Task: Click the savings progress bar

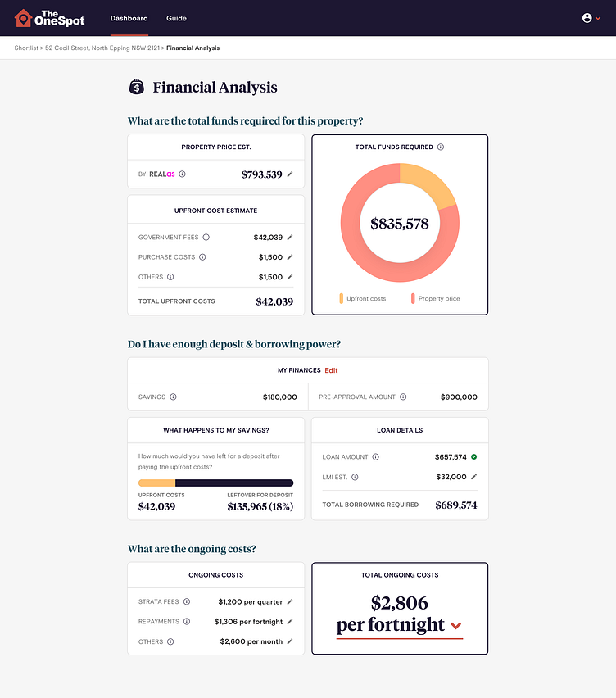Action: pyautogui.click(x=215, y=483)
